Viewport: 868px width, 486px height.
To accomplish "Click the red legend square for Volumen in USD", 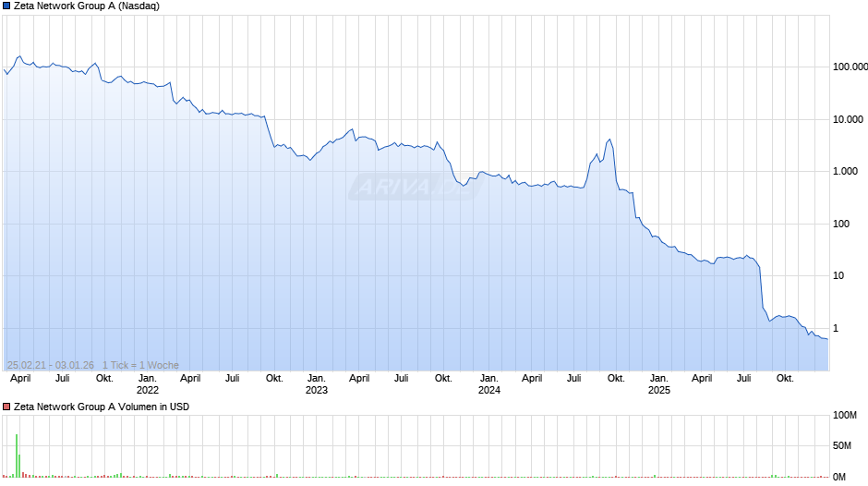I will point(6,407).
